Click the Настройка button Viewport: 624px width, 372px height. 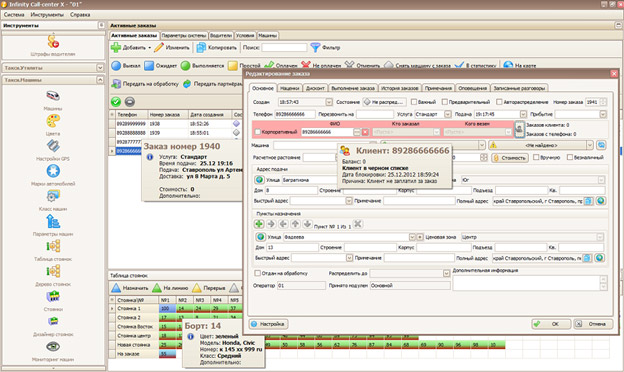tap(269, 324)
